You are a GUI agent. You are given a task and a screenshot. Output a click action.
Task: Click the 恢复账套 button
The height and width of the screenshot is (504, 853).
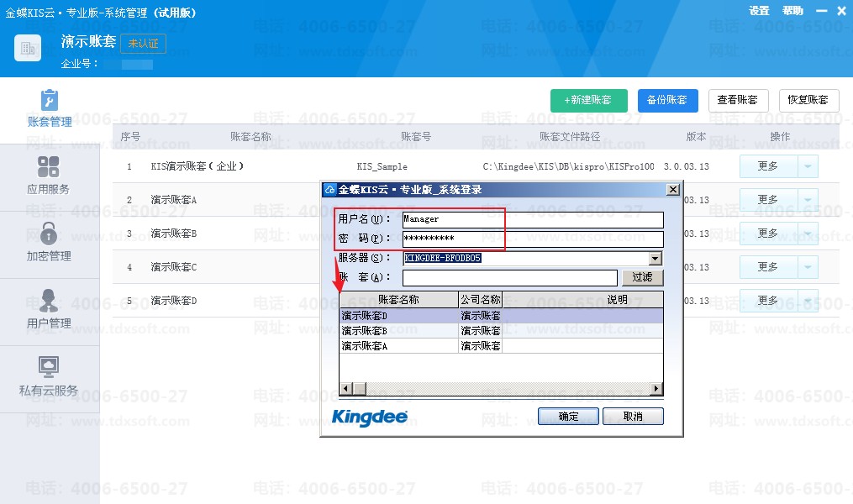[x=809, y=101]
